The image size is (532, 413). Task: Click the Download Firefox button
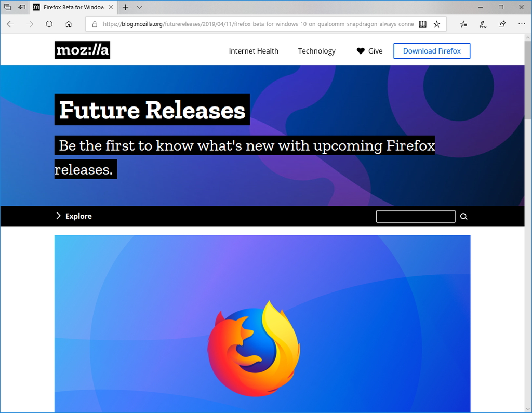coord(432,51)
